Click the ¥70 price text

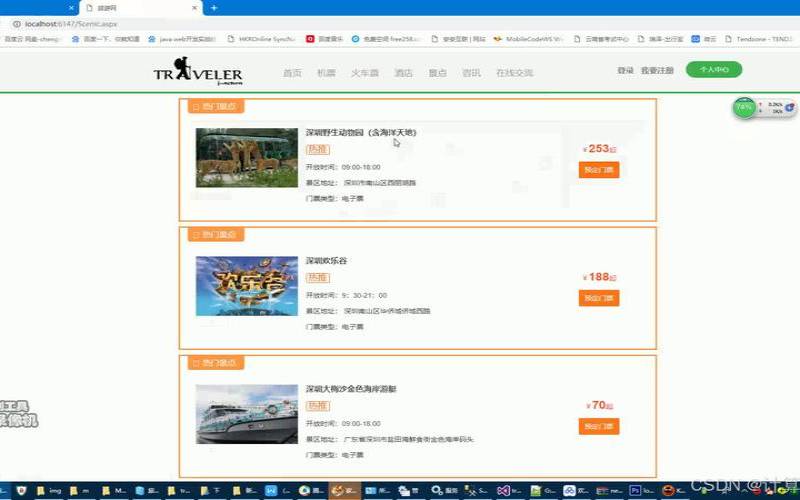[599, 405]
